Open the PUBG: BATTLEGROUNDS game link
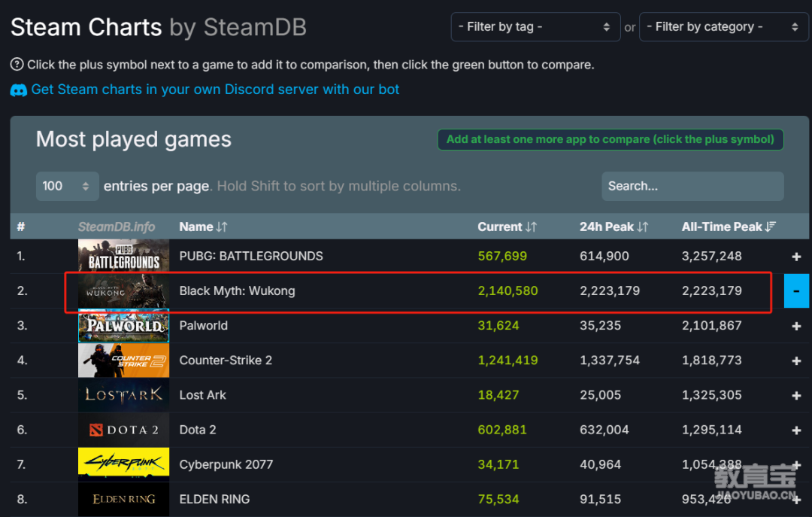812x517 pixels. (251, 256)
